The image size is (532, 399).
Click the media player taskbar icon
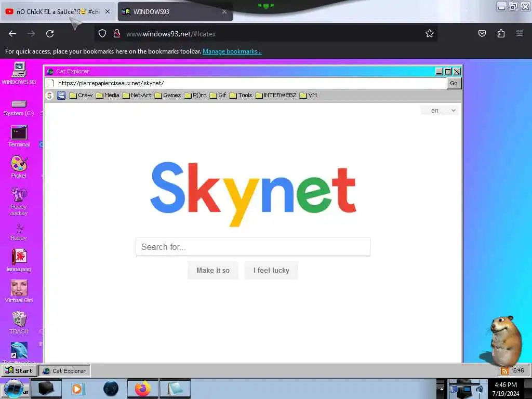point(77,389)
